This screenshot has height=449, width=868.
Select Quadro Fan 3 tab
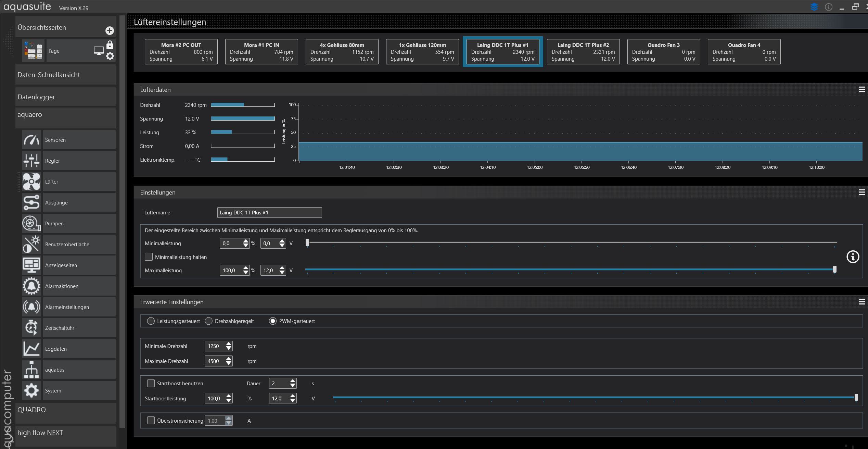(664, 52)
